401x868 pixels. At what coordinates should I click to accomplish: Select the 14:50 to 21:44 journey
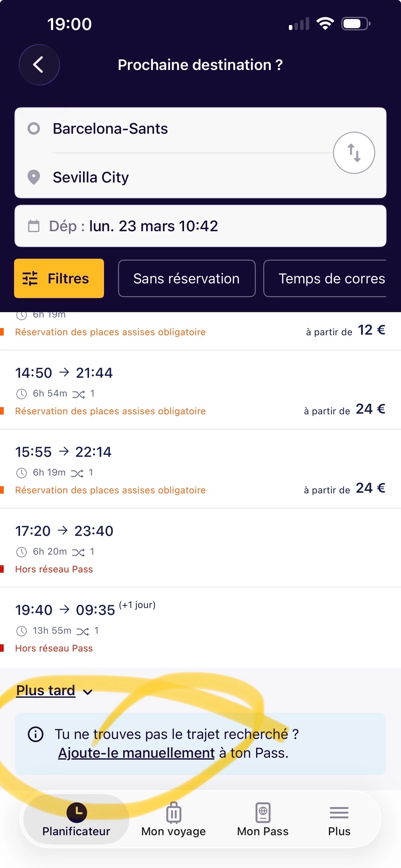(x=200, y=390)
